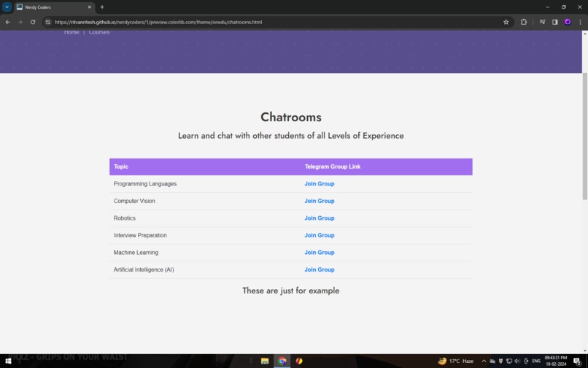Open the taskbar clock and date
The image size is (588, 368).
[x=556, y=361]
